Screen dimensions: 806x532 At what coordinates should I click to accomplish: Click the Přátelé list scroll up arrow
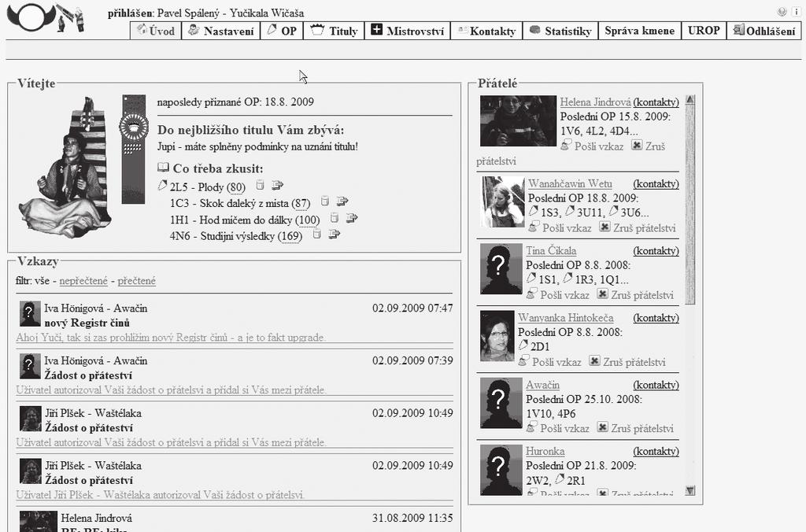click(x=690, y=100)
